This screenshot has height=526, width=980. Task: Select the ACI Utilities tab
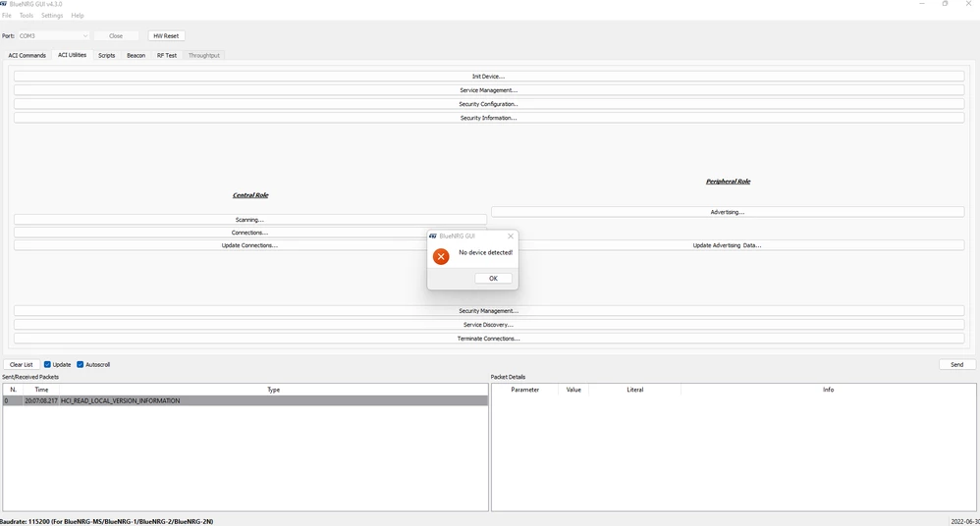click(72, 55)
